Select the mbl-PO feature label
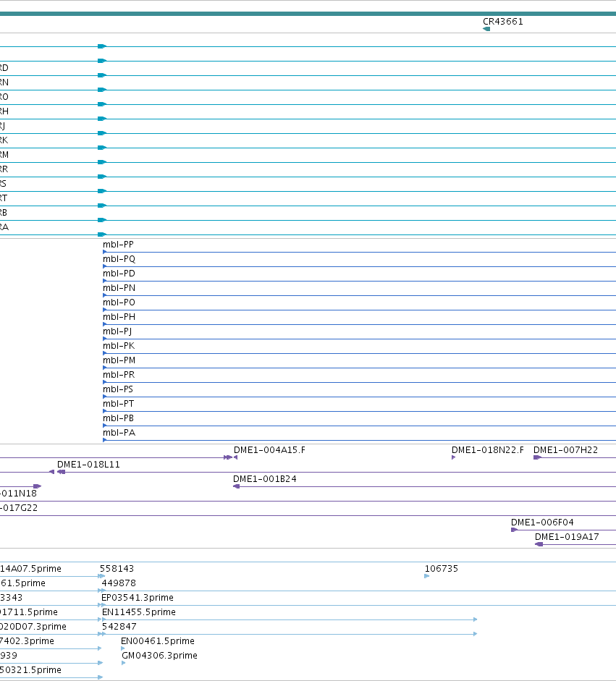 (x=119, y=303)
